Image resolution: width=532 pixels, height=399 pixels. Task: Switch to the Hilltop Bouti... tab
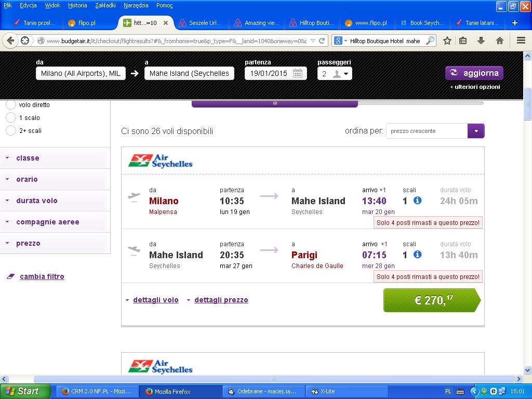(312, 23)
